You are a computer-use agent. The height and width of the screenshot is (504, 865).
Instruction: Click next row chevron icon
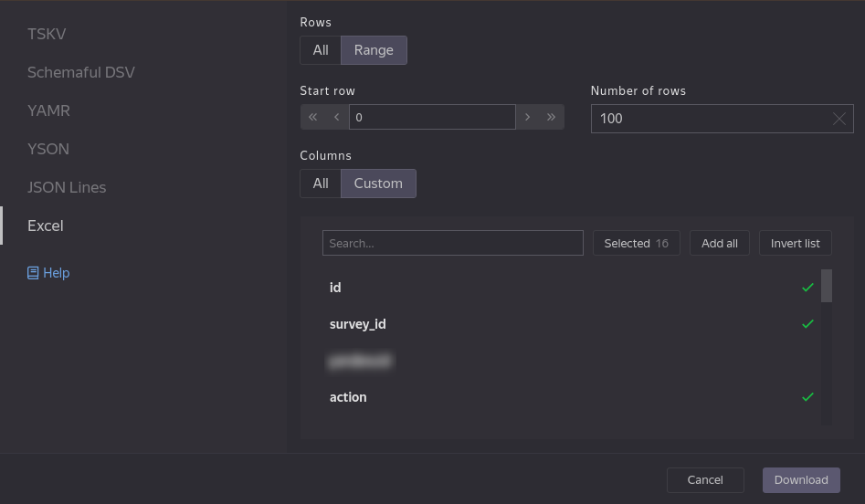pos(528,117)
